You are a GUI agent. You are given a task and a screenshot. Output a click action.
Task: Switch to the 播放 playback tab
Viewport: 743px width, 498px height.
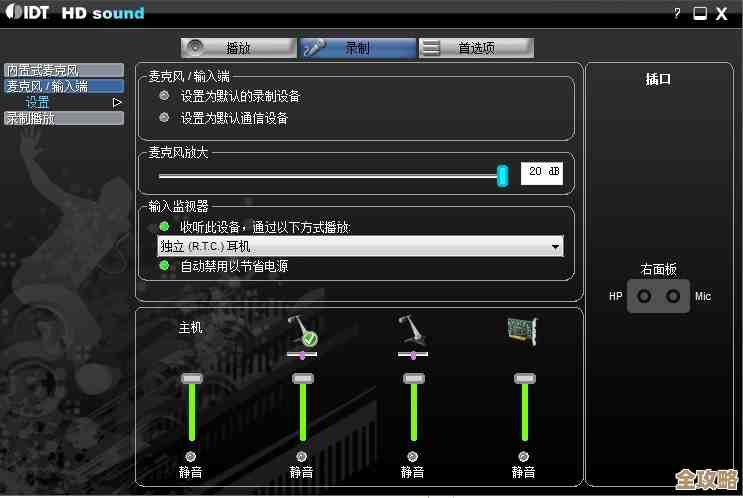click(x=239, y=48)
